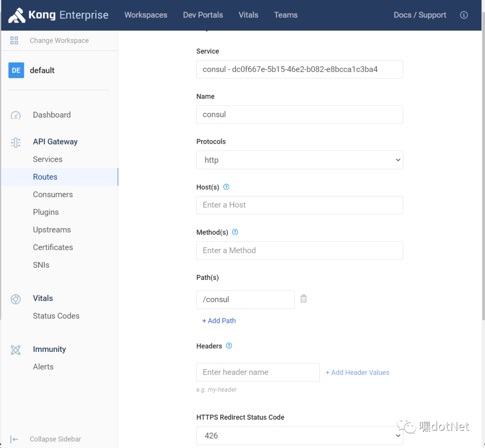Focus the Enter header name field
485x448 pixels.
[x=258, y=372]
